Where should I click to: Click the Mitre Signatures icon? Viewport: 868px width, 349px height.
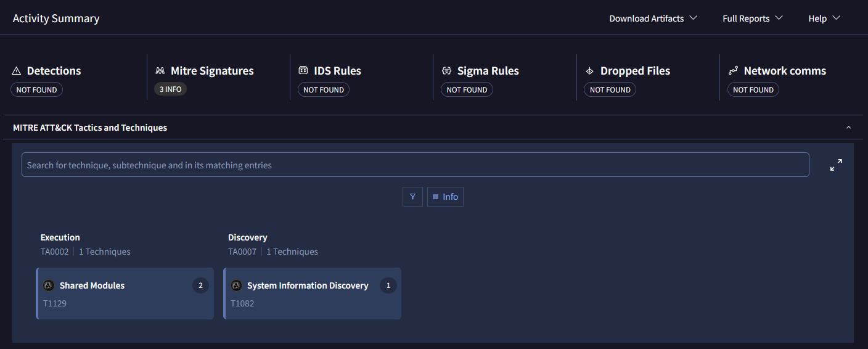160,71
